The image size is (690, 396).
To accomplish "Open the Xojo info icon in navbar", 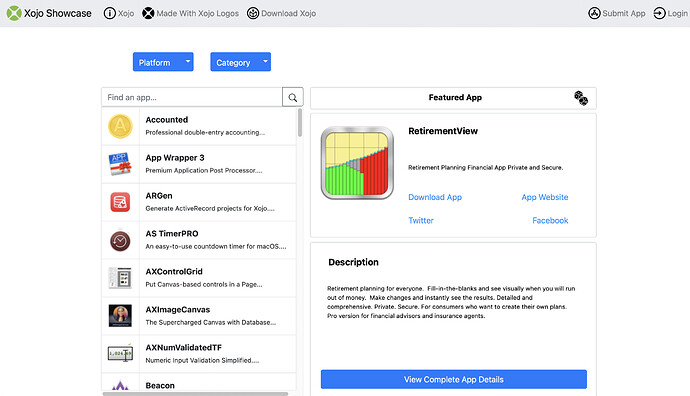I will click(109, 13).
